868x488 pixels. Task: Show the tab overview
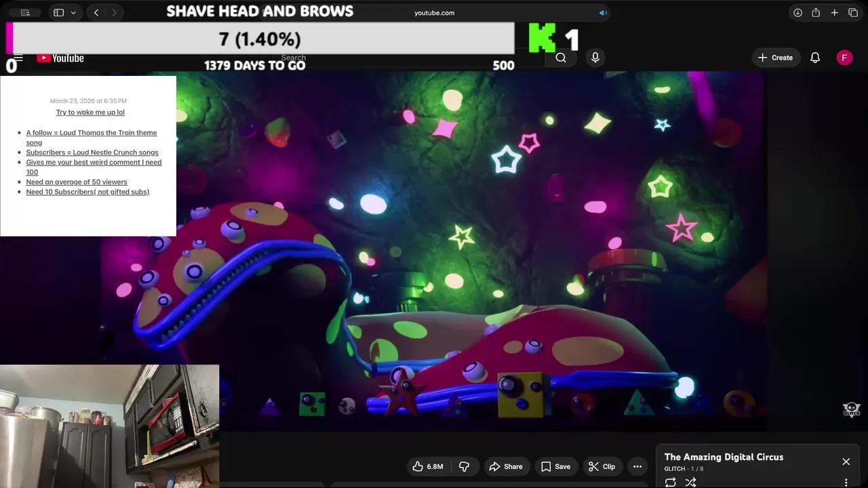coord(853,12)
